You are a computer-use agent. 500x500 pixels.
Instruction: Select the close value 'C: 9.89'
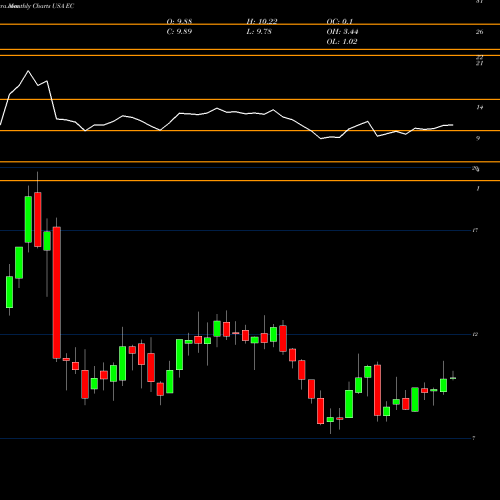click(x=179, y=32)
